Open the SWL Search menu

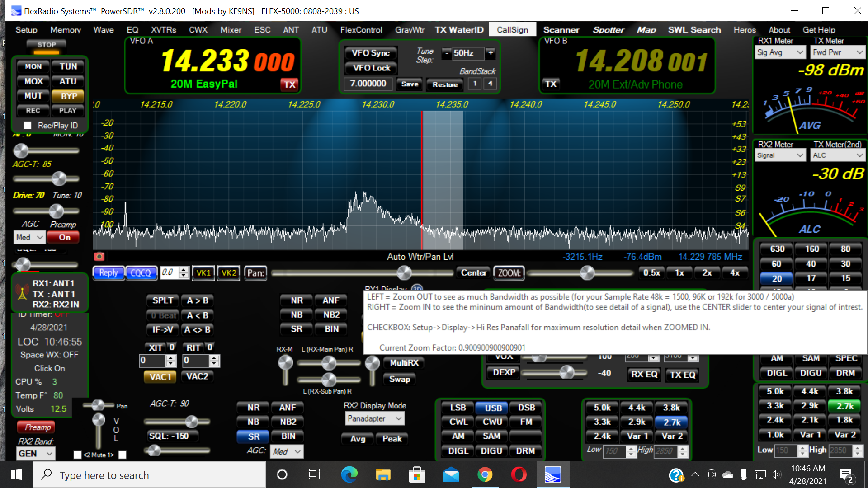coord(694,30)
